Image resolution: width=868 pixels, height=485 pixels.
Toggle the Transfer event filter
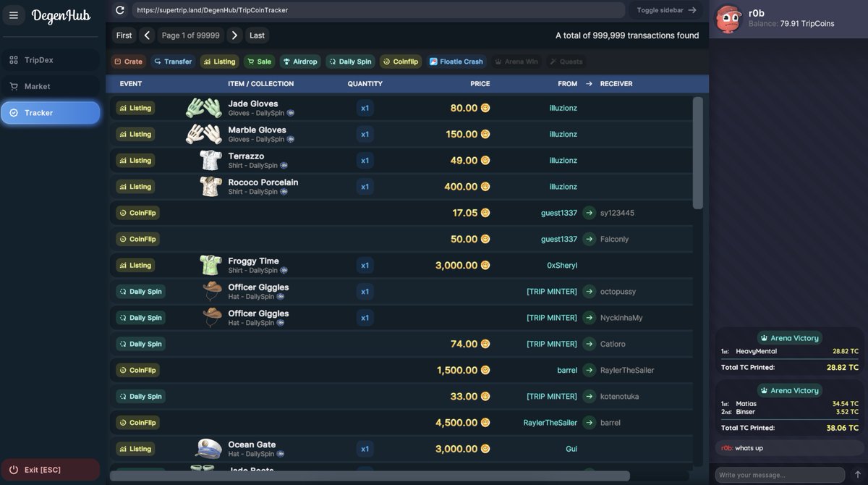174,62
